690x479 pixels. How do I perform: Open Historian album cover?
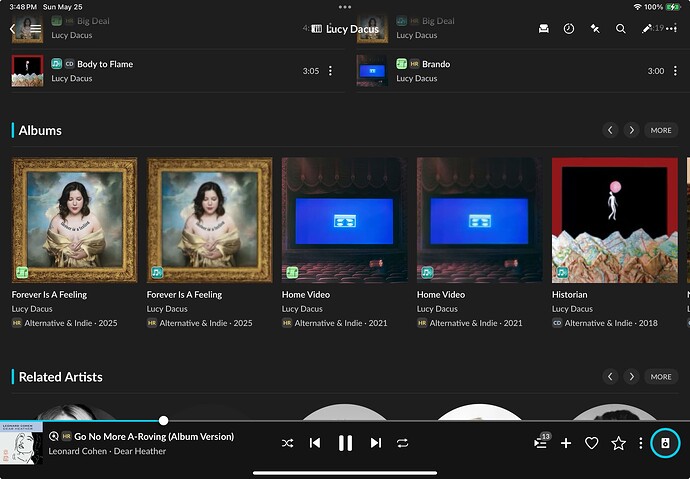(x=615, y=220)
